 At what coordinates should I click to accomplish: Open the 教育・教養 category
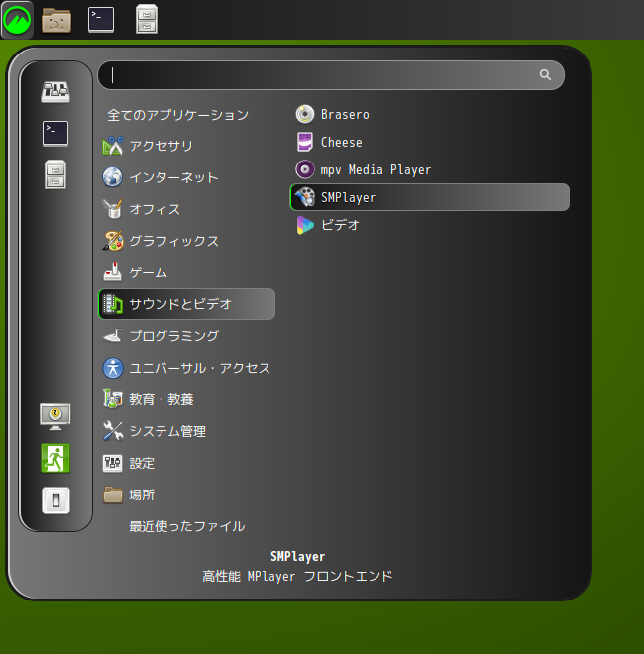187,399
